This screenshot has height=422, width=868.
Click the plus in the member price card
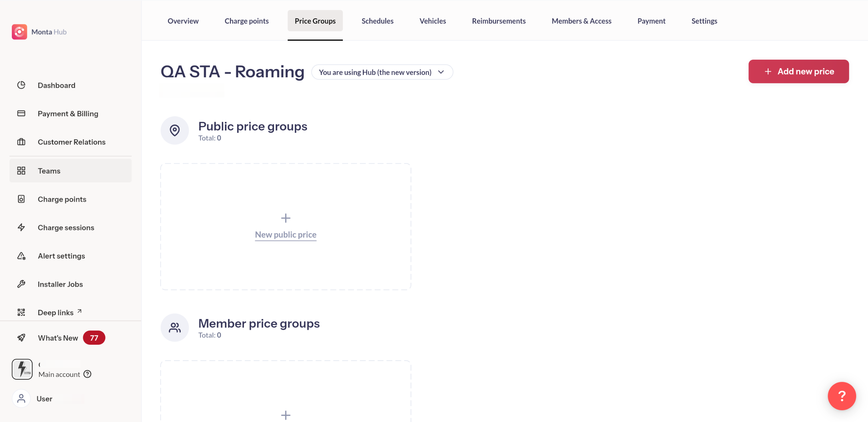(285, 415)
